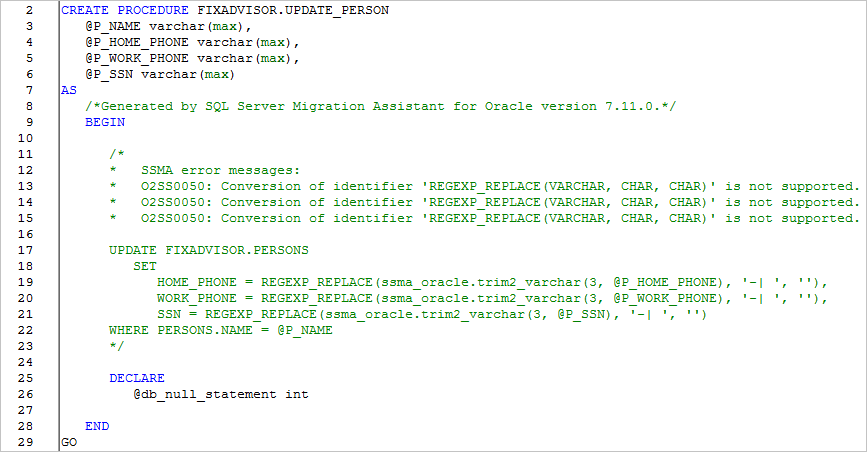Click the BEGIN keyword
867x452 pixels.
click(105, 122)
